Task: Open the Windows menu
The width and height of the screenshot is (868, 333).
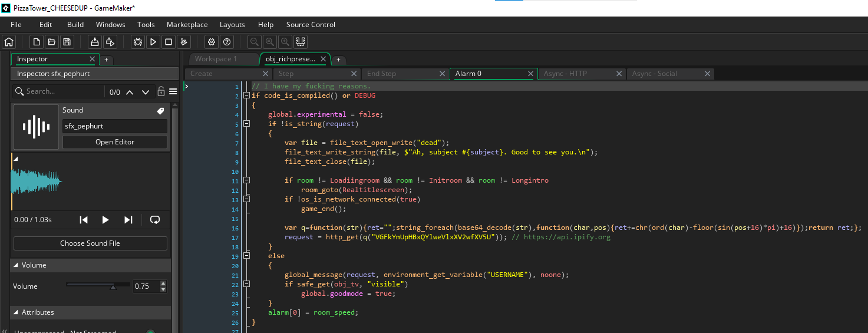Action: click(x=111, y=25)
